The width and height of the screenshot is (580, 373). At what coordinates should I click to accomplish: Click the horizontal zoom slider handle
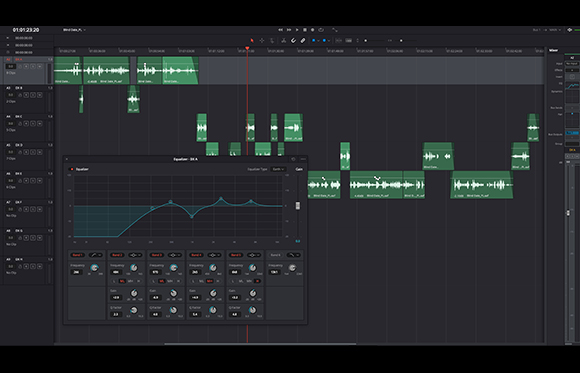coord(401,40)
